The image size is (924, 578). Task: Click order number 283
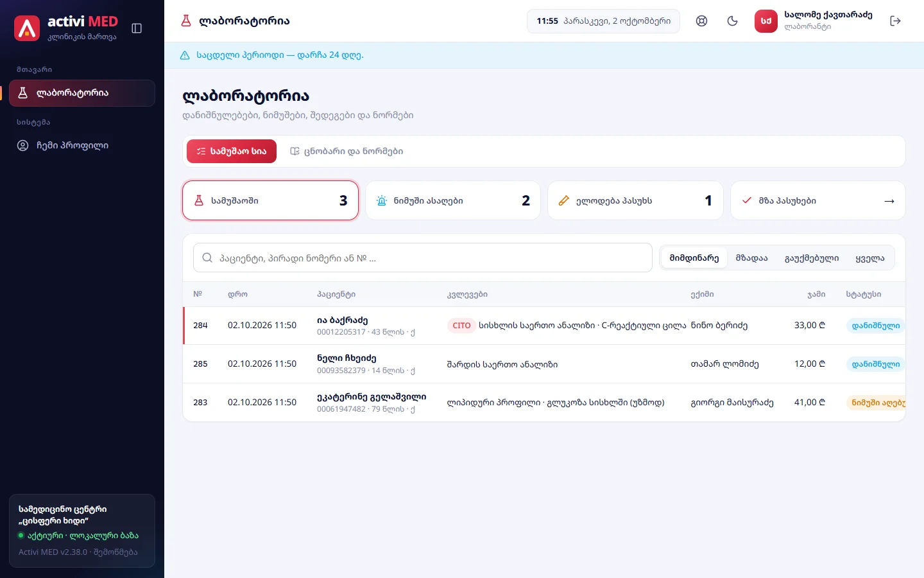click(x=200, y=403)
